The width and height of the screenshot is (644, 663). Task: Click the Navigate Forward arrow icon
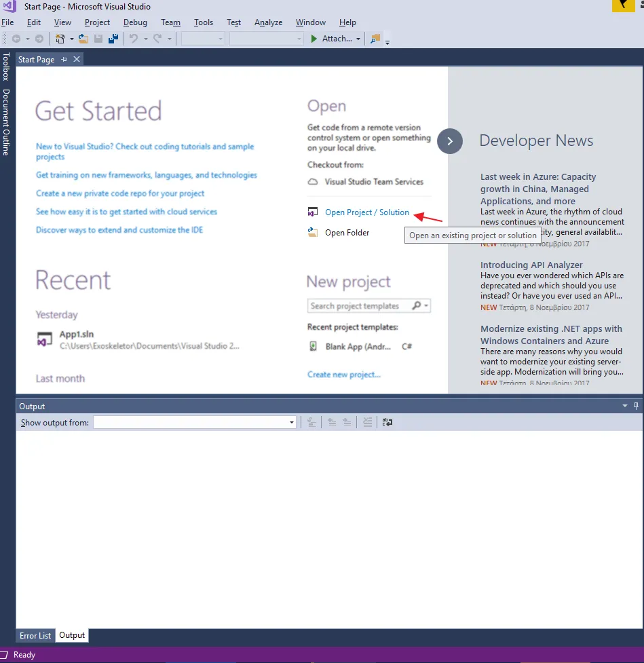tap(39, 39)
